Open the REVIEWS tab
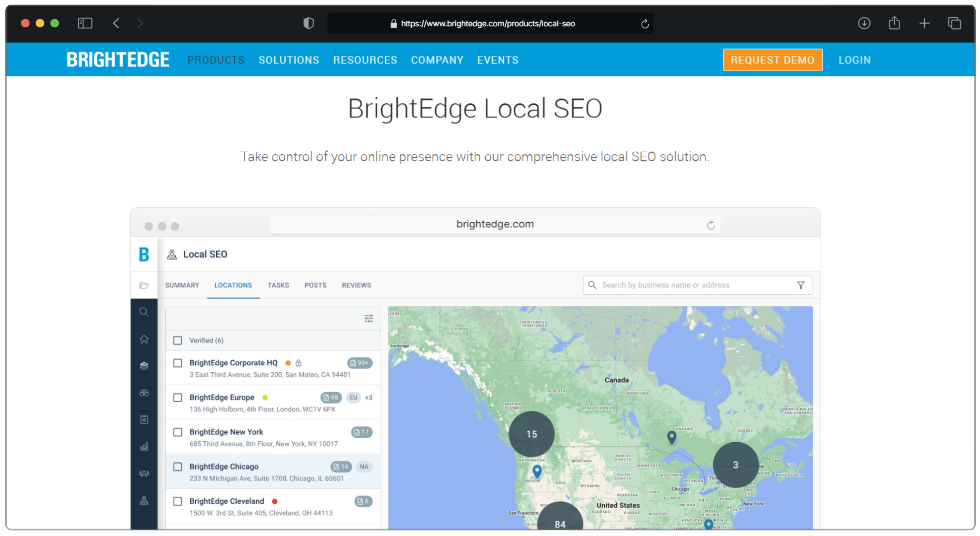The image size is (980, 536). pyautogui.click(x=356, y=285)
